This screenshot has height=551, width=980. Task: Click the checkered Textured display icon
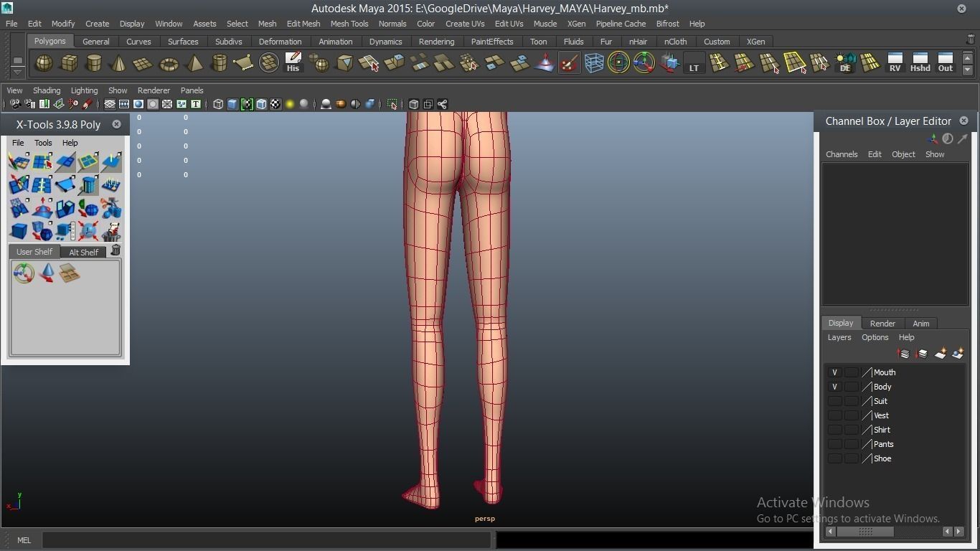coord(275,104)
